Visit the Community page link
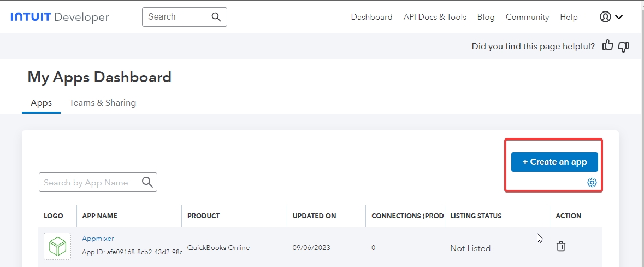 pos(527,17)
